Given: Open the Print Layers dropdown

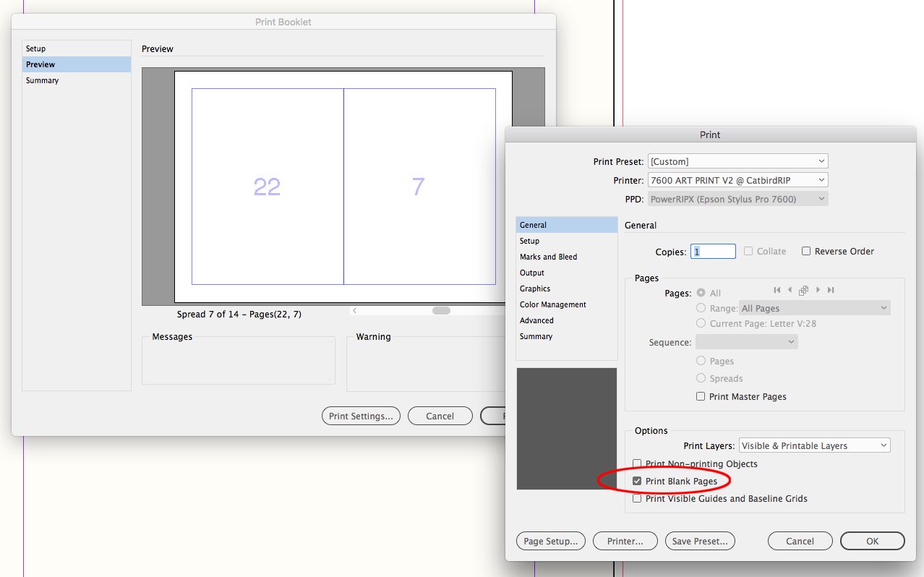Looking at the screenshot, I should coord(814,445).
